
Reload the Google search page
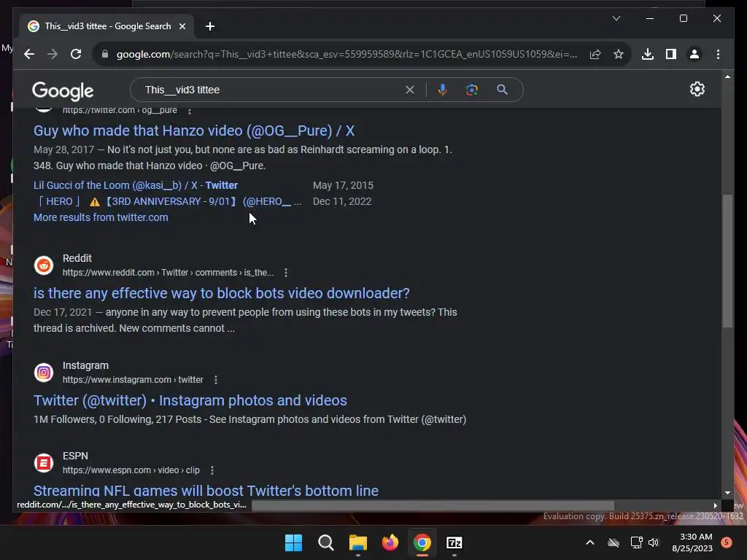(x=76, y=54)
